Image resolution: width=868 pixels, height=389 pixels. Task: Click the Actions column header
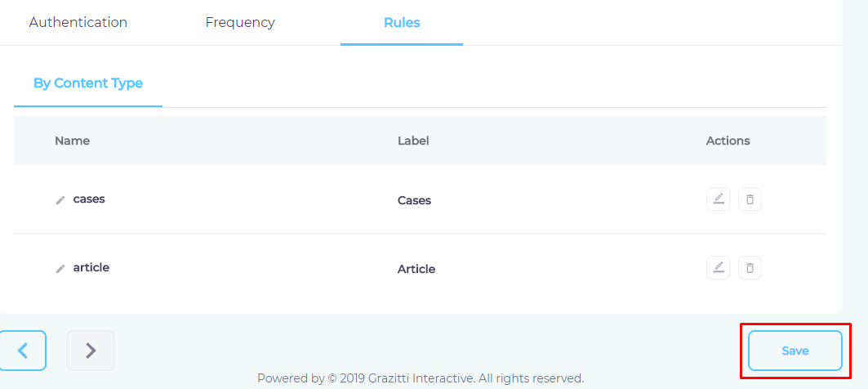pyautogui.click(x=728, y=141)
